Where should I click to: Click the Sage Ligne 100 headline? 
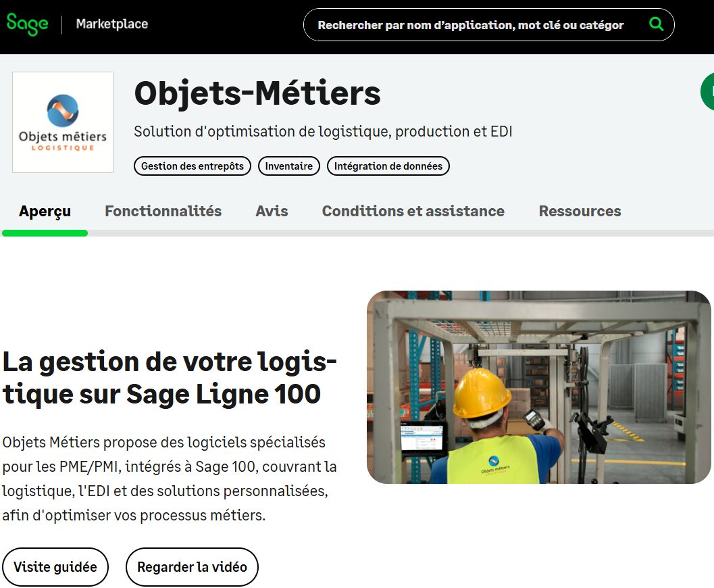[170, 378]
